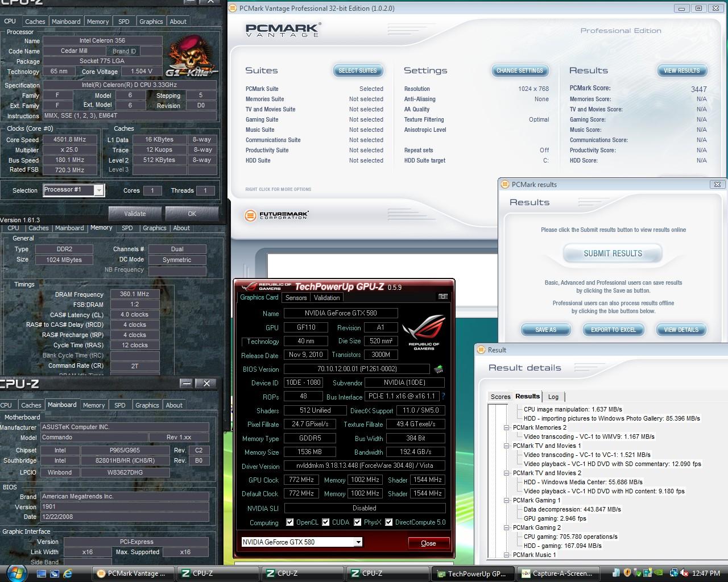The height and width of the screenshot is (582, 728).
Task: Click the Change Settings button
Action: pos(520,70)
